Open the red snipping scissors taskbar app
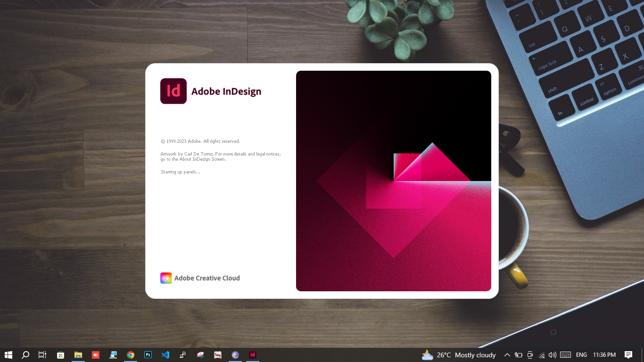Screen dimensions: 644x362 click(x=200, y=355)
